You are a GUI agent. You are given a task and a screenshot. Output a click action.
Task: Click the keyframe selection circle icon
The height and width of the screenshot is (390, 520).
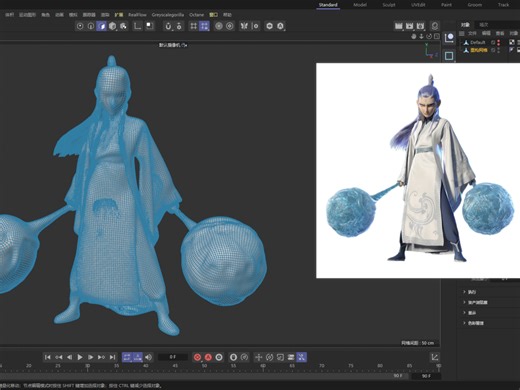point(219,357)
